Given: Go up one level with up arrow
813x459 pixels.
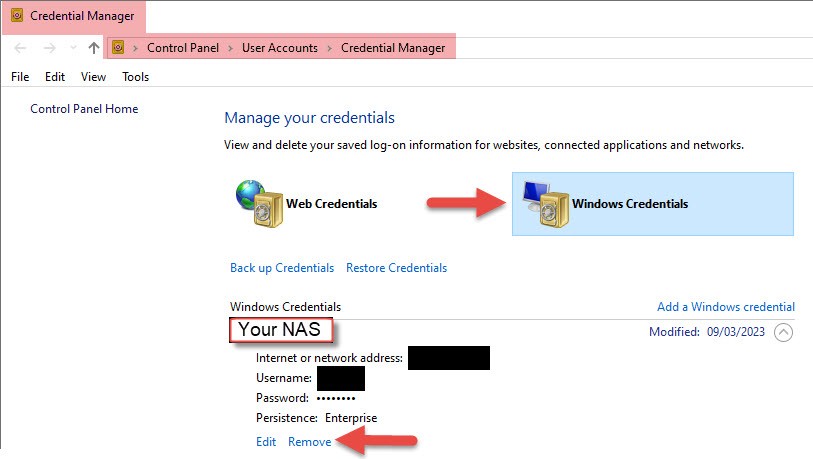Looking at the screenshot, I should coord(94,48).
